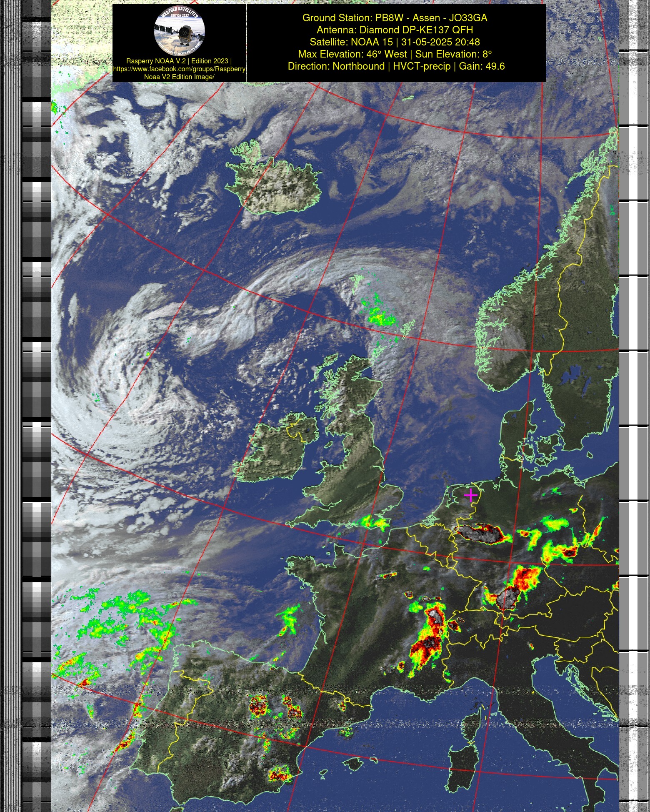Click "Rasperry NOAA V.2 | Edition 2023" text

tap(177, 61)
